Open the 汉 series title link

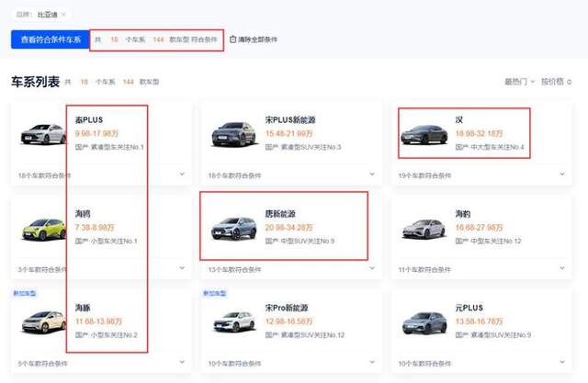click(x=459, y=120)
